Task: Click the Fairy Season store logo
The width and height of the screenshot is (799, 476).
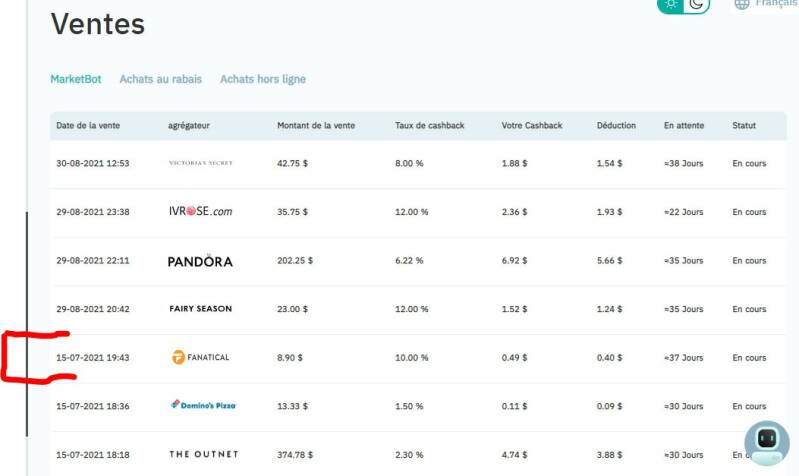Action: tap(200, 309)
